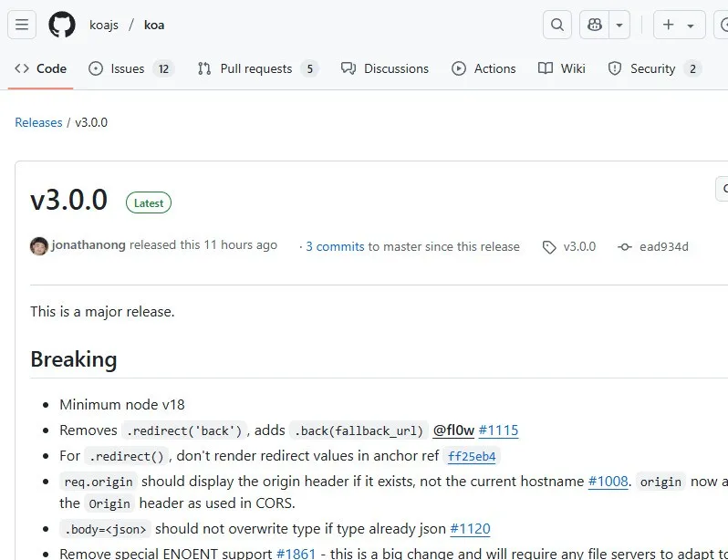Click the .body=<json> code snippet
This screenshot has height=560, width=728.
point(106,529)
